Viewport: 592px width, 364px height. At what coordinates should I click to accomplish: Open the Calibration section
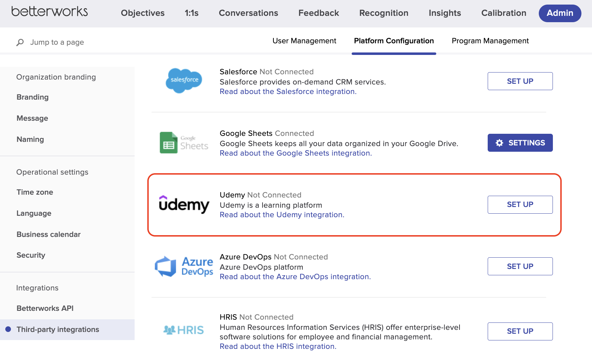[504, 13]
